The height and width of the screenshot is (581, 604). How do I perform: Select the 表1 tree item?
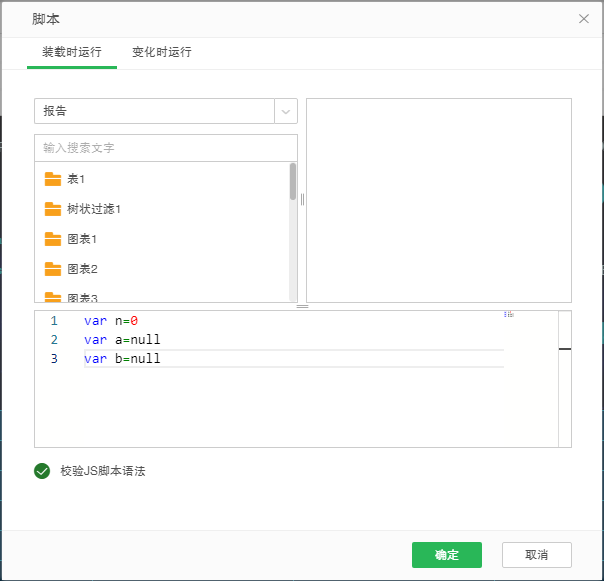pyautogui.click(x=76, y=179)
